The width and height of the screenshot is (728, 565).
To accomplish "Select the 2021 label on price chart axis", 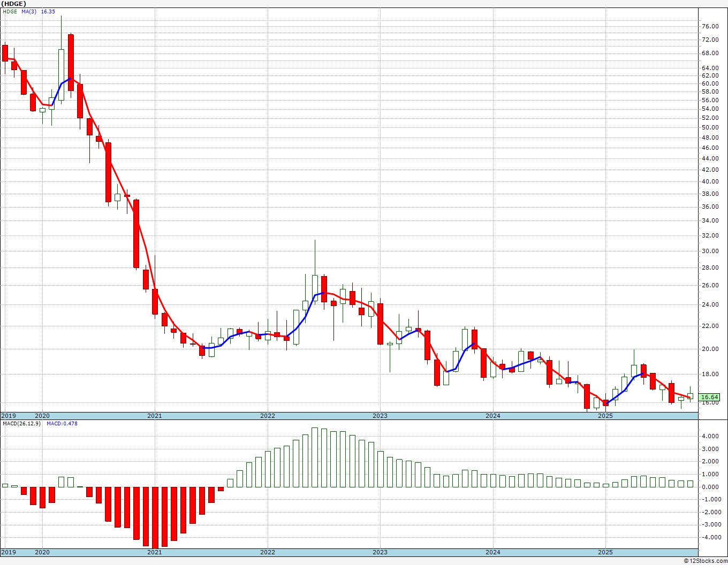I will pyautogui.click(x=154, y=416).
